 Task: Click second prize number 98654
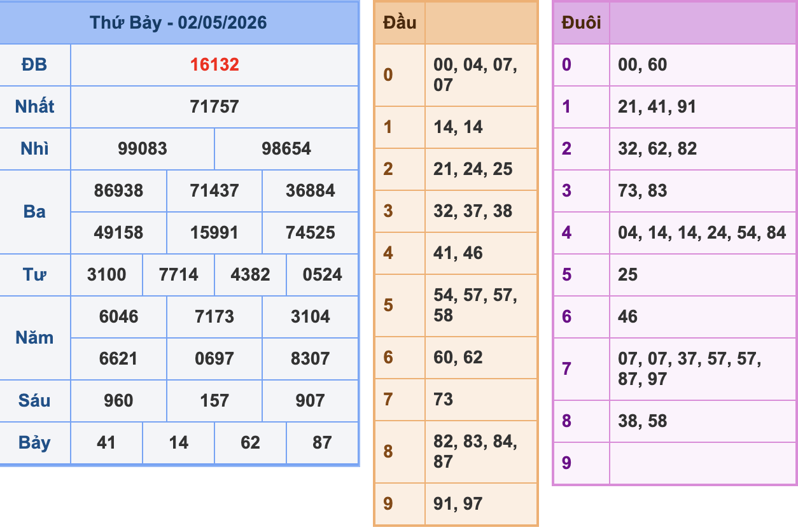pos(286,149)
